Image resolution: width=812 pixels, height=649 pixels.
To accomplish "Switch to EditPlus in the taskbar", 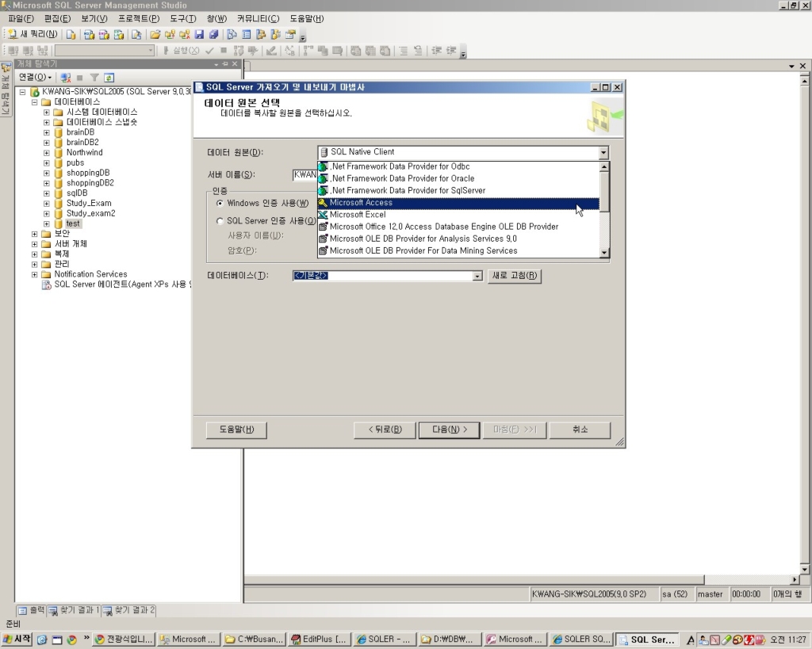I will pos(320,639).
